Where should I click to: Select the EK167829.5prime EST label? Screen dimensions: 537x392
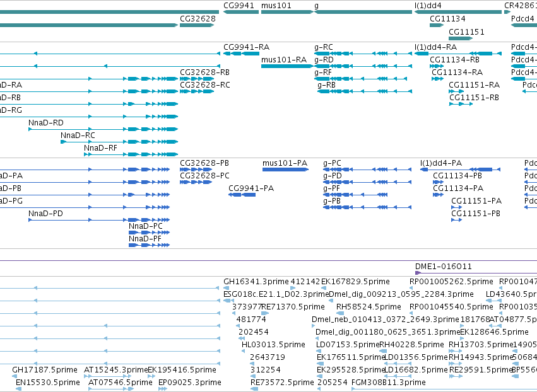tap(355, 282)
